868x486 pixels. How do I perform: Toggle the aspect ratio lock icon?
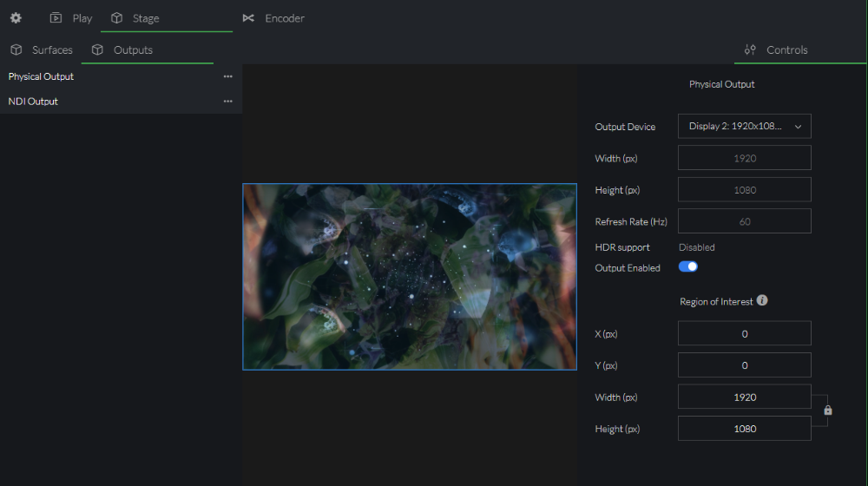pos(828,410)
